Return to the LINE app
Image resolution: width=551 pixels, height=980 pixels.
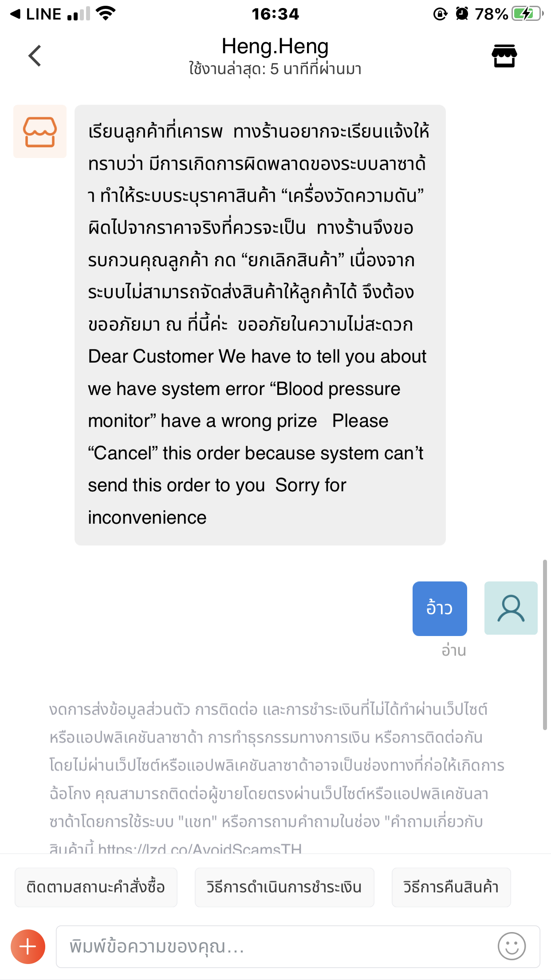[35, 14]
